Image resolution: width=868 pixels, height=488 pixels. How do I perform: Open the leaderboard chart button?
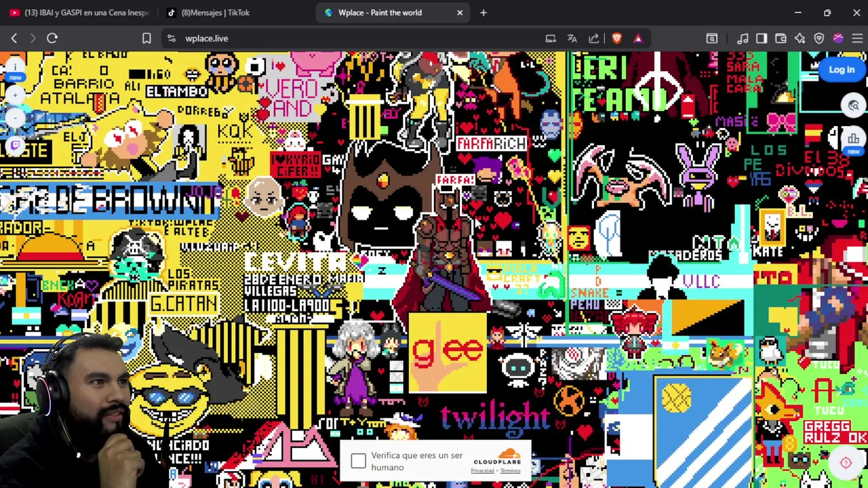click(x=853, y=139)
